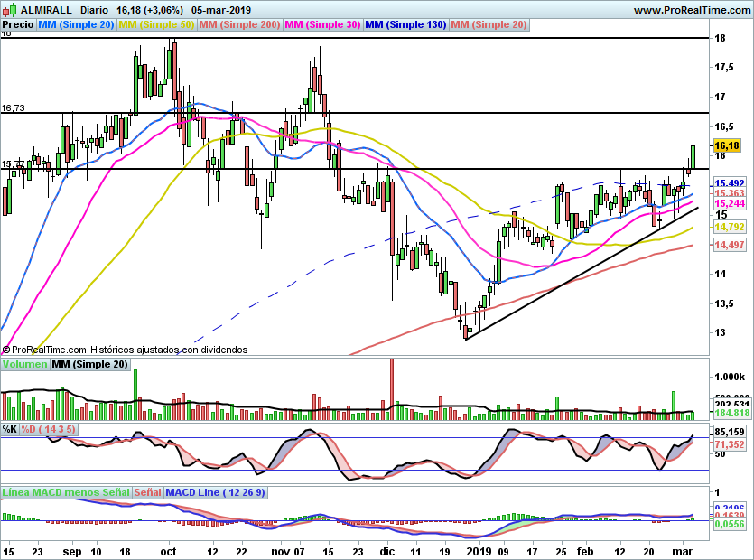Click the MM (Simple 130) label

(405, 24)
